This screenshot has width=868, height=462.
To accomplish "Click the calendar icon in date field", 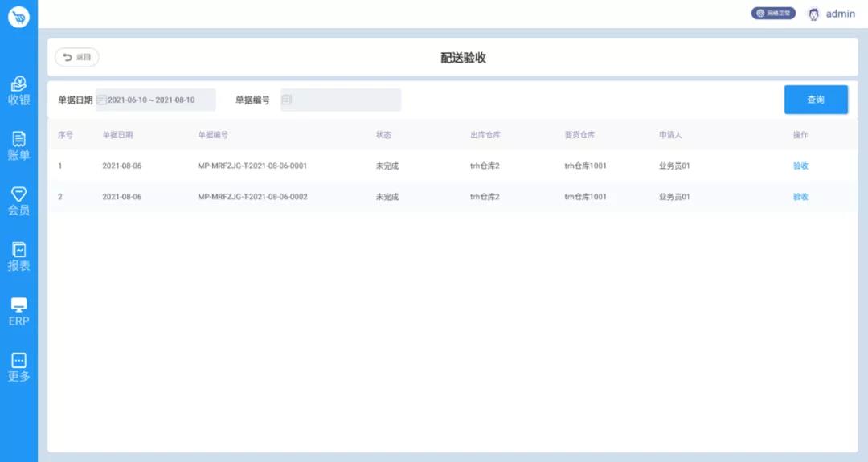I will [x=102, y=100].
